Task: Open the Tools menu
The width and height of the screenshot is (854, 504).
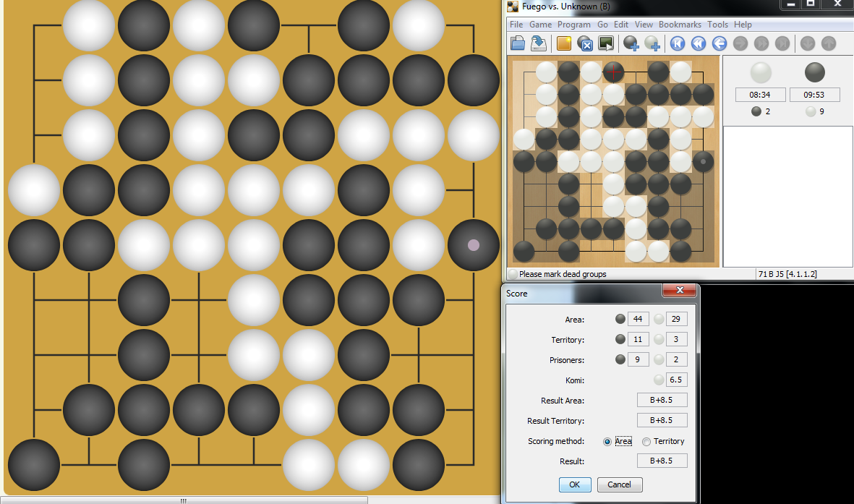Action: (717, 25)
